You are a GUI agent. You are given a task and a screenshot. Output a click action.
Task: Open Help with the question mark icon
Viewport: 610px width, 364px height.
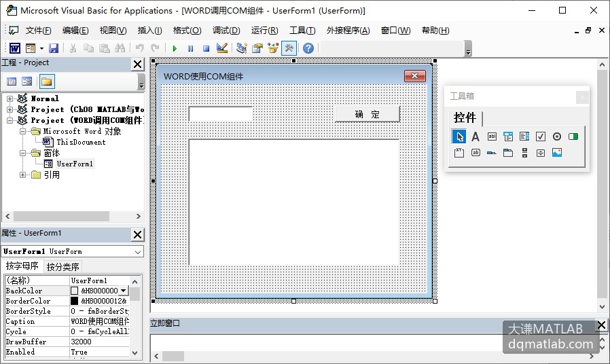[308, 48]
